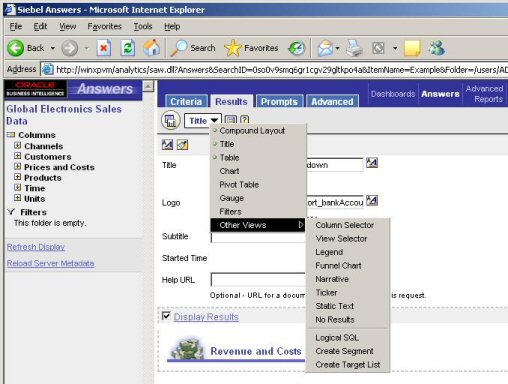Image resolution: width=508 pixels, height=384 pixels.
Task: Click the second edit icon below results toolbar
Action: click(x=182, y=145)
